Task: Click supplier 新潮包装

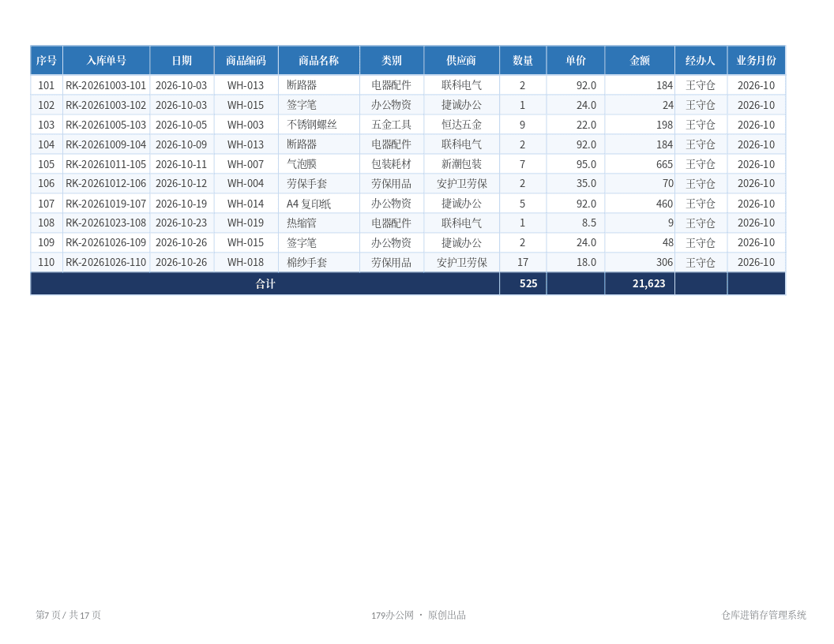Action: (x=462, y=164)
